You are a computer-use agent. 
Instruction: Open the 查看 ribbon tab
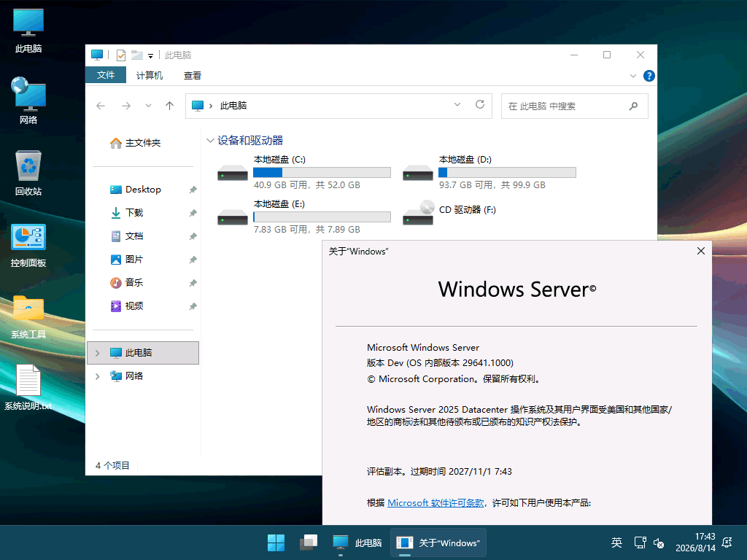(193, 75)
